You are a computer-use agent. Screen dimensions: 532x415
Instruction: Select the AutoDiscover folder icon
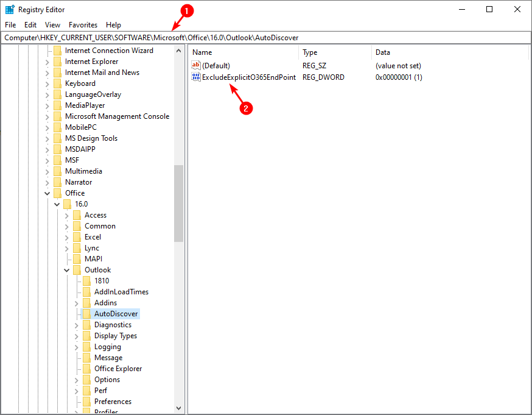(x=86, y=313)
